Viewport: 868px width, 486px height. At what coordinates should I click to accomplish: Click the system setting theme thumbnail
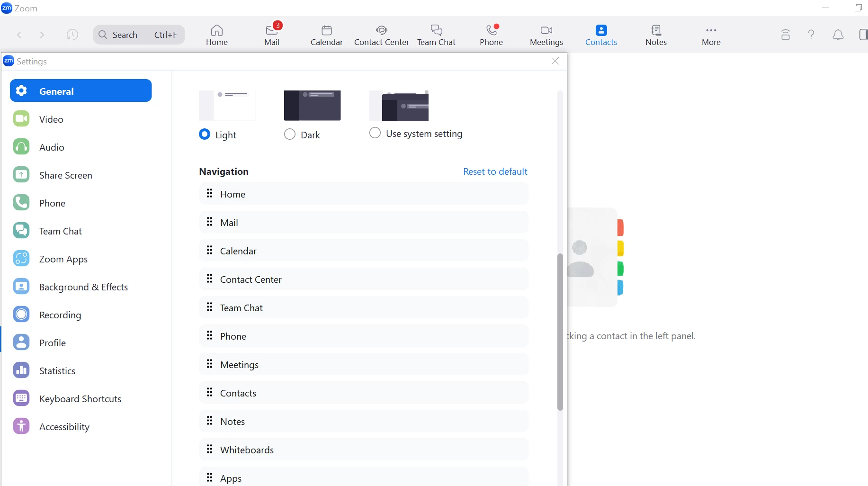coord(399,105)
